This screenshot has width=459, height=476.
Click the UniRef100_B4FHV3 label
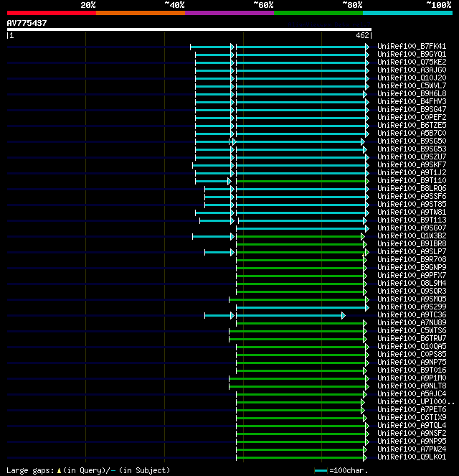(412, 101)
